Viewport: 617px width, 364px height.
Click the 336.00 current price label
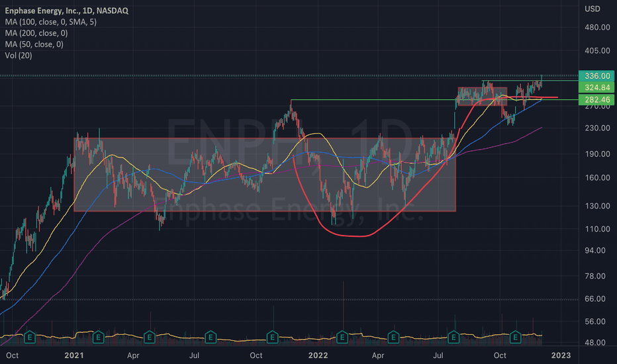click(x=596, y=76)
